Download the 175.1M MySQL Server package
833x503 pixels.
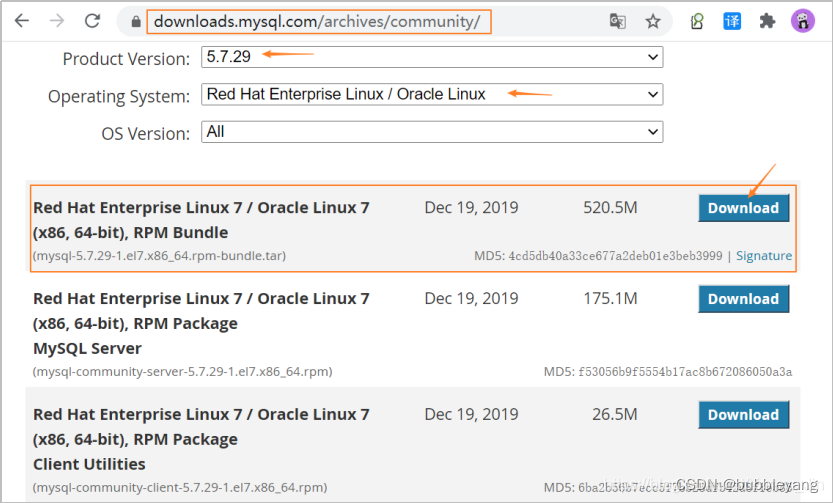tap(743, 299)
